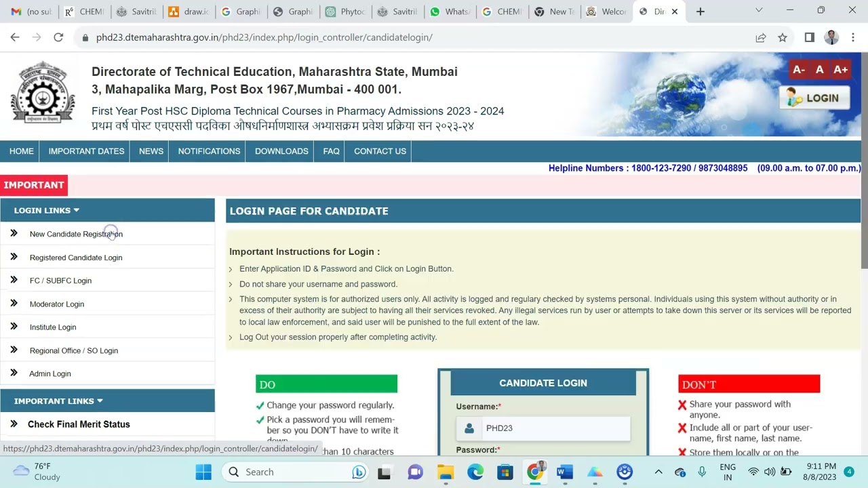Click the share page icon in address bar

click(761, 37)
